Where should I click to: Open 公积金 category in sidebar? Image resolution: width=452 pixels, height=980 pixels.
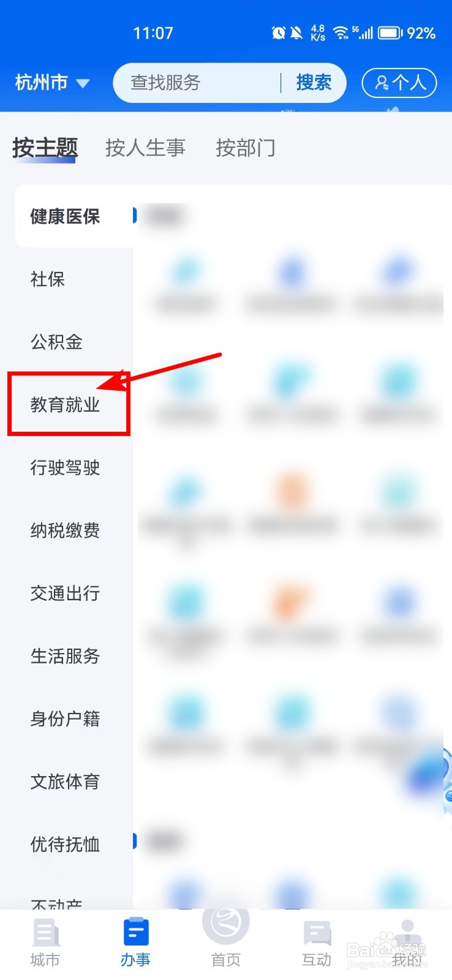[56, 342]
